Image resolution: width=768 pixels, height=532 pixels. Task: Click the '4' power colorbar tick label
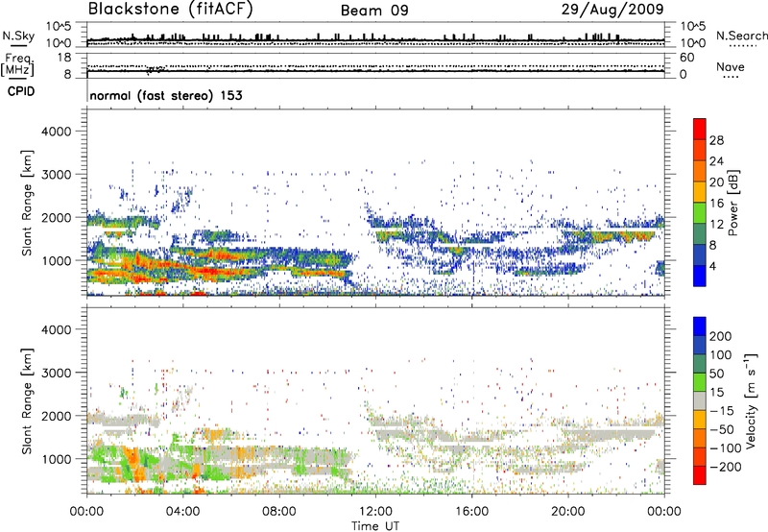(712, 266)
